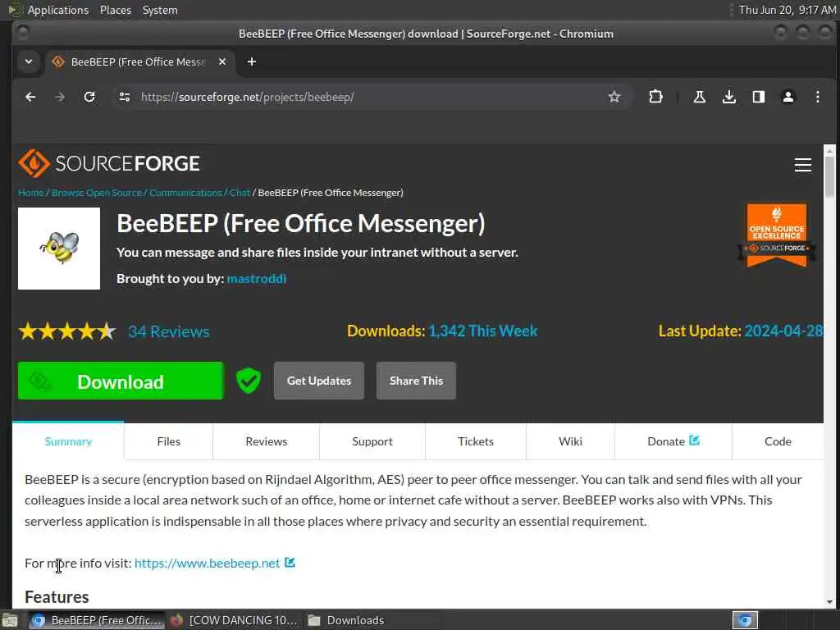Image resolution: width=840 pixels, height=630 pixels.
Task: Click Get Updates button
Action: tap(319, 381)
